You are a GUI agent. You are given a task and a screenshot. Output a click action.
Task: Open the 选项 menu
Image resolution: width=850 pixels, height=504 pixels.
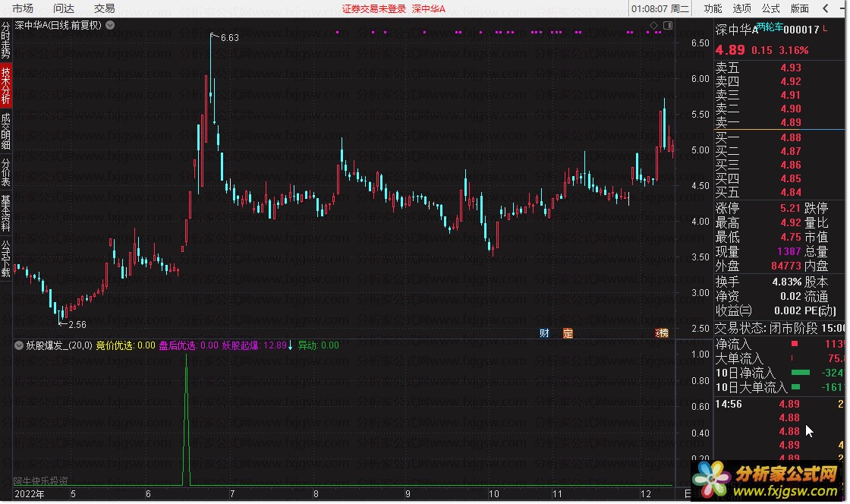[741, 8]
